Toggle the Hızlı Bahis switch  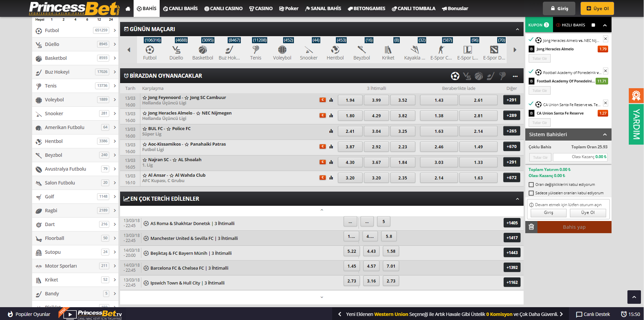tap(593, 25)
